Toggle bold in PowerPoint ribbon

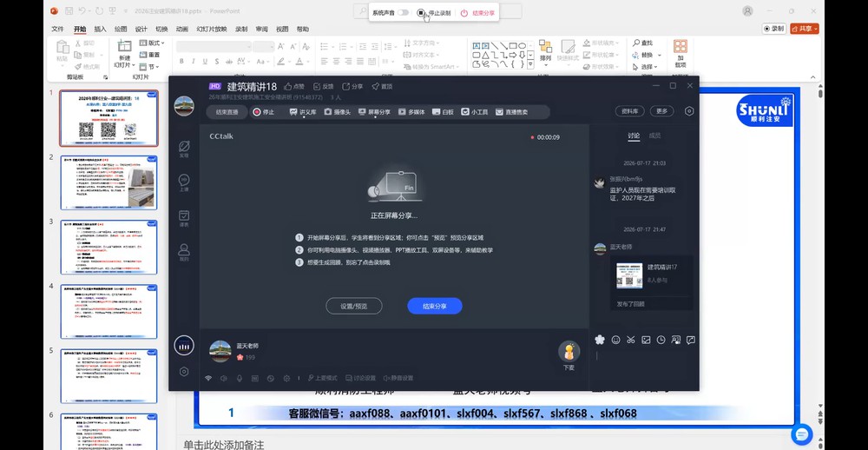point(181,62)
